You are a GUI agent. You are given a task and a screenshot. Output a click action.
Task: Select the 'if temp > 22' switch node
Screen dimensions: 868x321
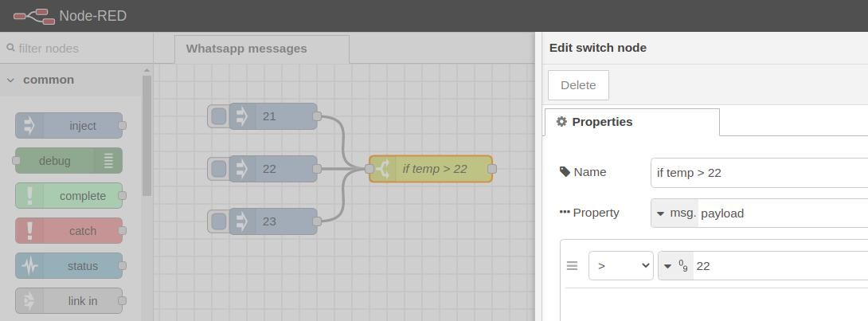(431, 169)
